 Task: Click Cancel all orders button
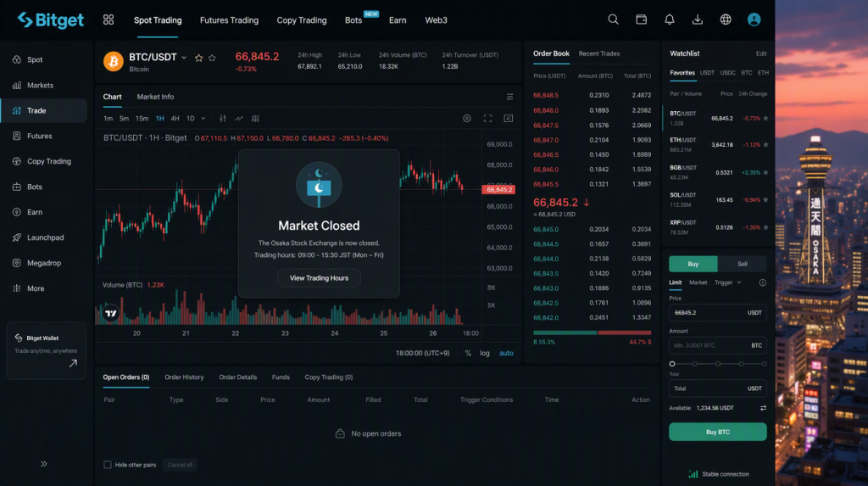click(x=180, y=465)
